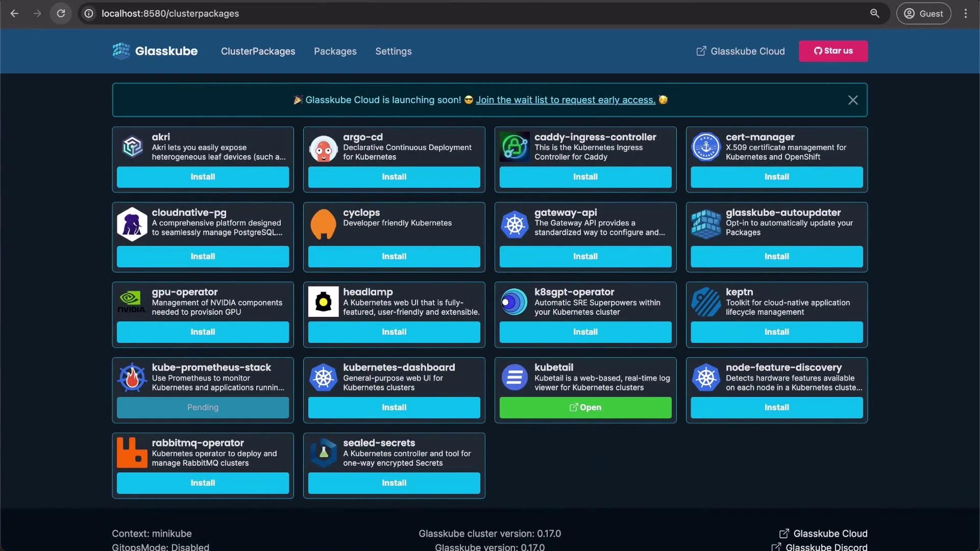Install the sealed-secrets package
The image size is (980, 551).
pos(394,483)
